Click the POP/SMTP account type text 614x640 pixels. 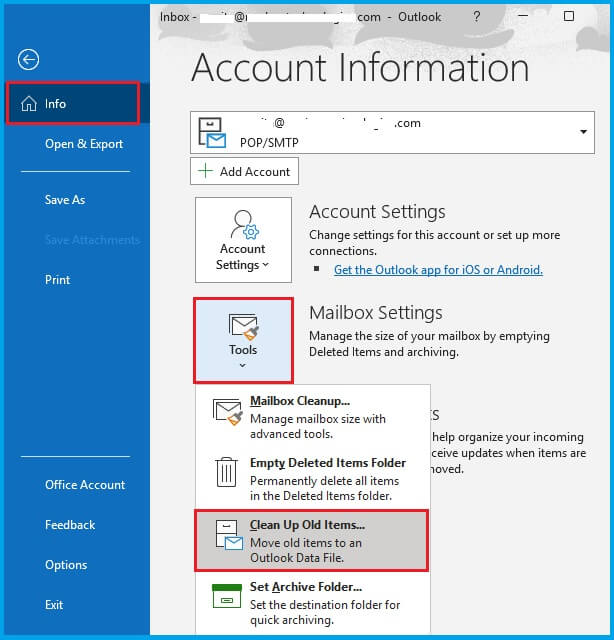[x=269, y=142]
